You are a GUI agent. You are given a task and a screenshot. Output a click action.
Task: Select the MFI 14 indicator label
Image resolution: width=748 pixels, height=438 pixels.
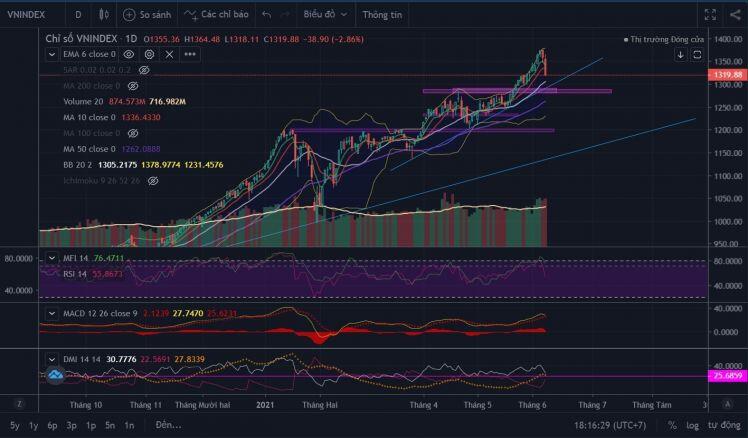tap(75, 258)
